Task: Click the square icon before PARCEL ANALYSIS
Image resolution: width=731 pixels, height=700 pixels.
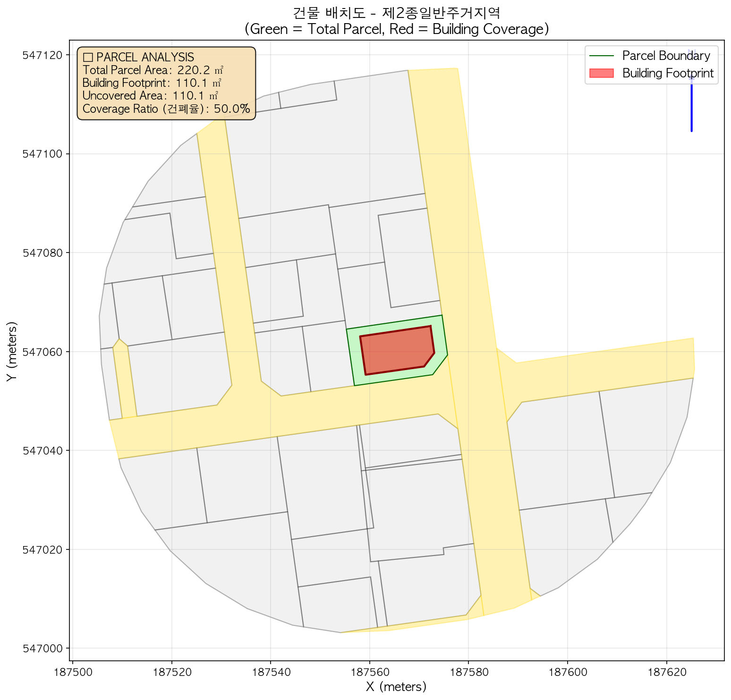Action: 87,58
